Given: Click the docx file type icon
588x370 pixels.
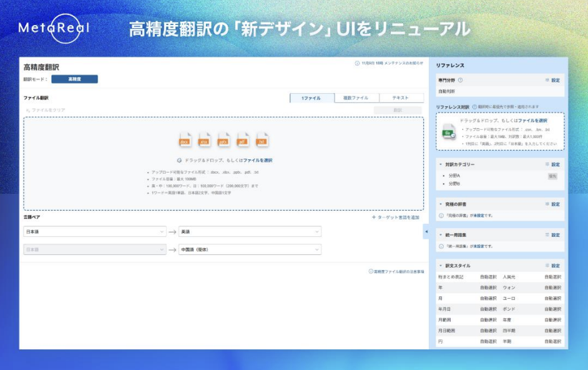Looking at the screenshot, I should pyautogui.click(x=185, y=139).
